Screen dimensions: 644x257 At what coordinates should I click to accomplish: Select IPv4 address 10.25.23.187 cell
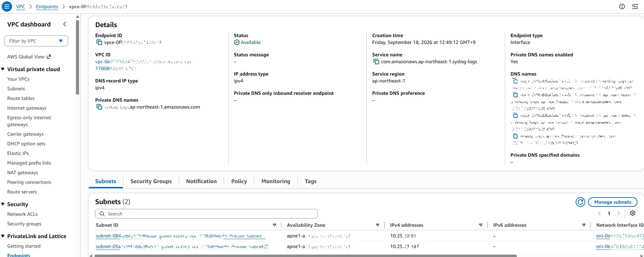404,246
